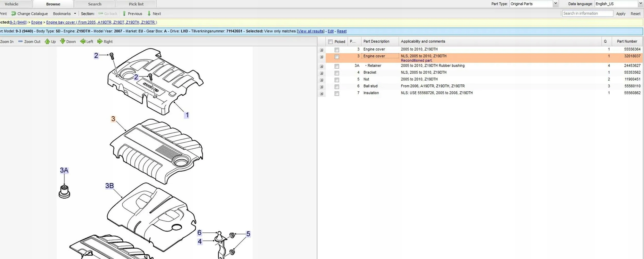Pan diagram Right with arrow icon
Viewport: 644px width, 259px height.
[x=100, y=41]
